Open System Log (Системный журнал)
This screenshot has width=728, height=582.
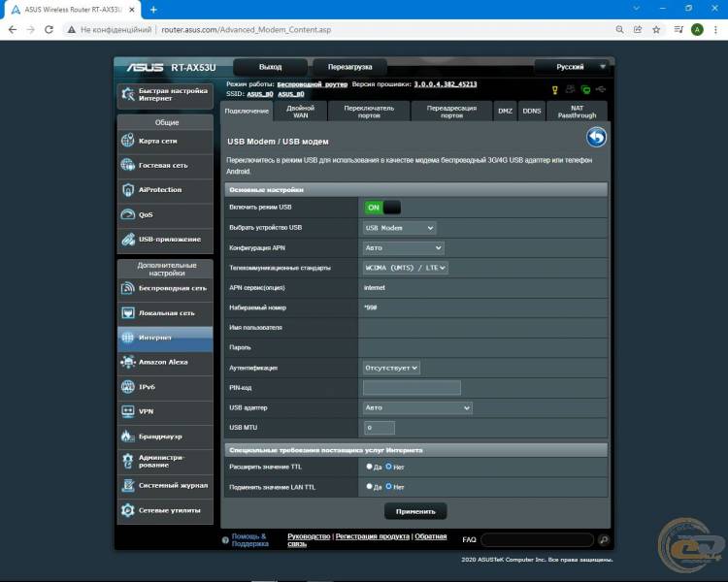coord(165,485)
